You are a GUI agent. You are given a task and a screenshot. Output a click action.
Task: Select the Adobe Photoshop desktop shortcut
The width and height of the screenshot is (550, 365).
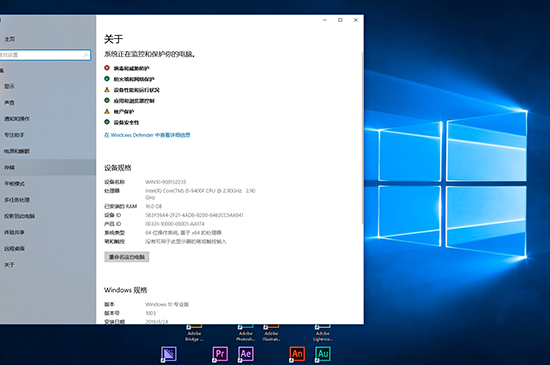(x=246, y=333)
